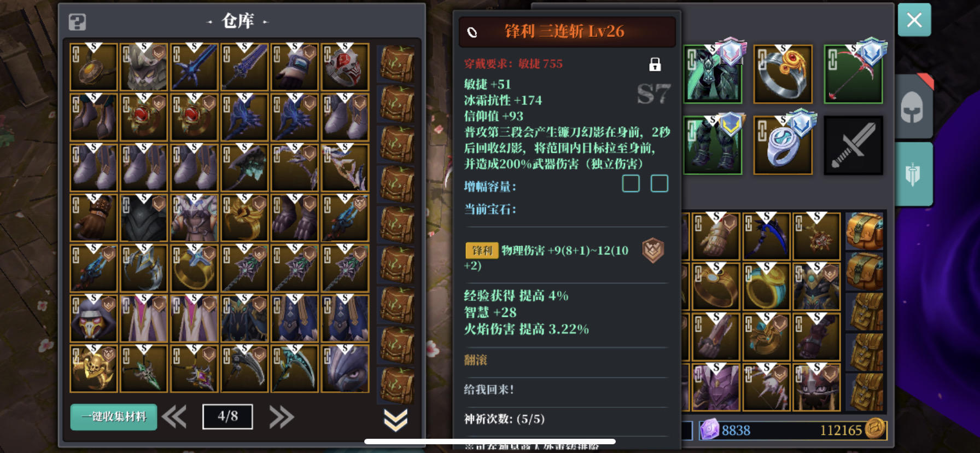Open the top warehouse satchel bag

click(x=397, y=64)
